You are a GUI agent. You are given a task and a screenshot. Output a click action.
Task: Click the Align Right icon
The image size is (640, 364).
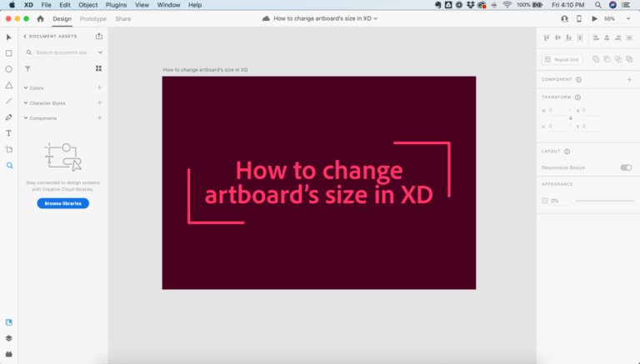[x=618, y=37]
